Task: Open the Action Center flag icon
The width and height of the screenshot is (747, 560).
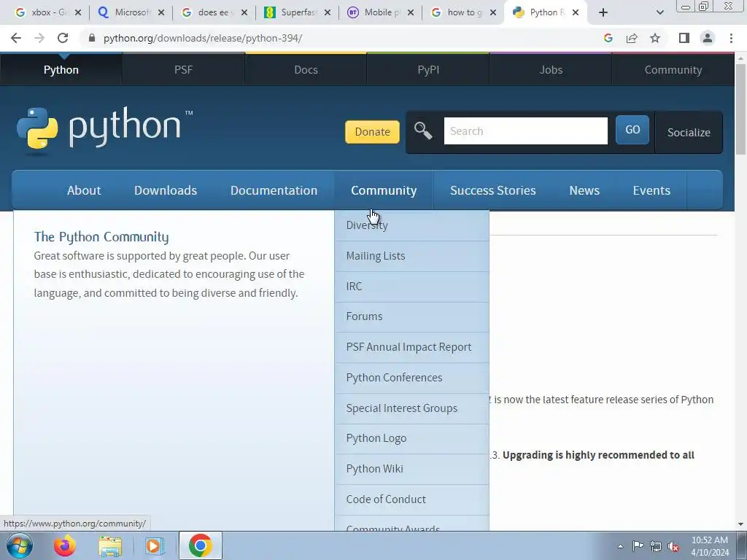Action: pyautogui.click(x=638, y=546)
